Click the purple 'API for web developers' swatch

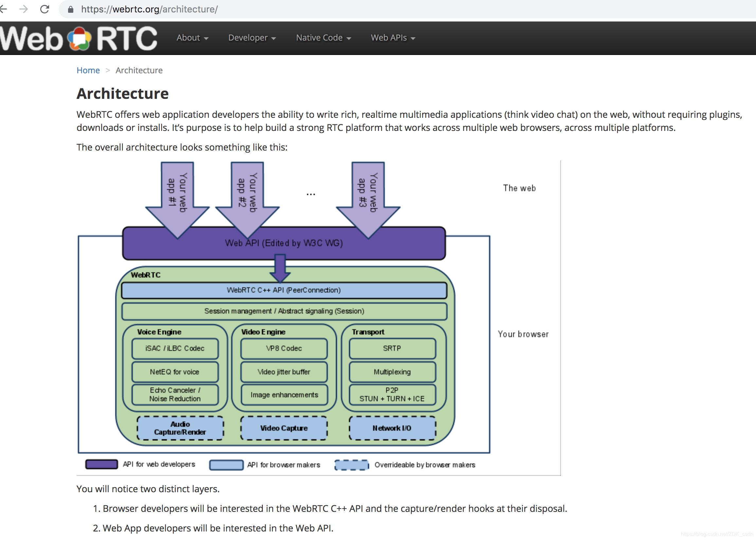pyautogui.click(x=101, y=464)
